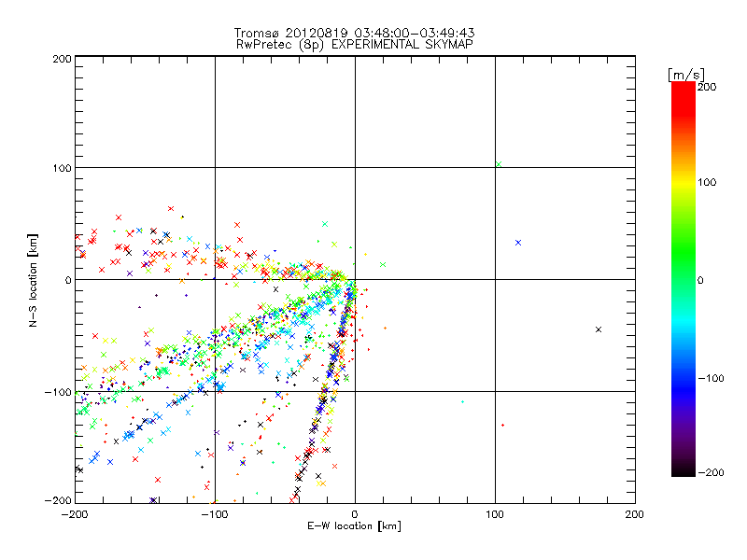Click the y-axis tick label '200' at top
Viewport: 747px width, 560px height.
coord(63,59)
